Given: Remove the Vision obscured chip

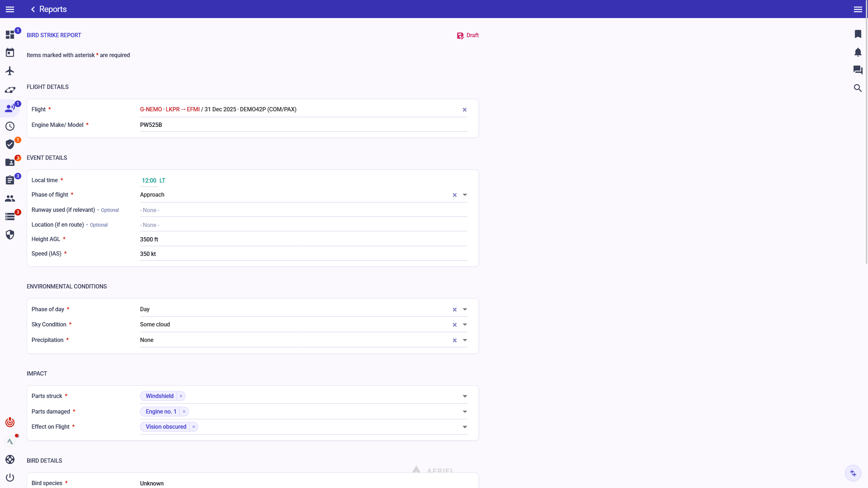Looking at the screenshot, I should click(x=194, y=427).
